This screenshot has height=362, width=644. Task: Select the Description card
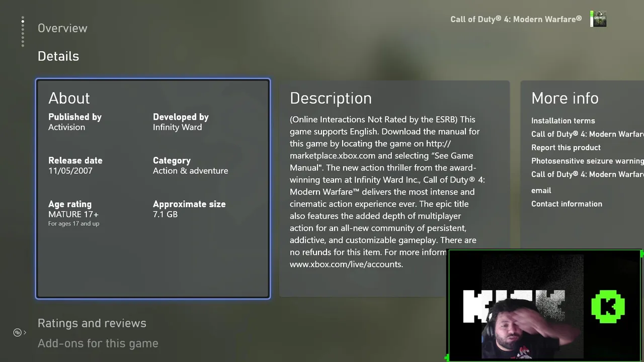(x=394, y=189)
